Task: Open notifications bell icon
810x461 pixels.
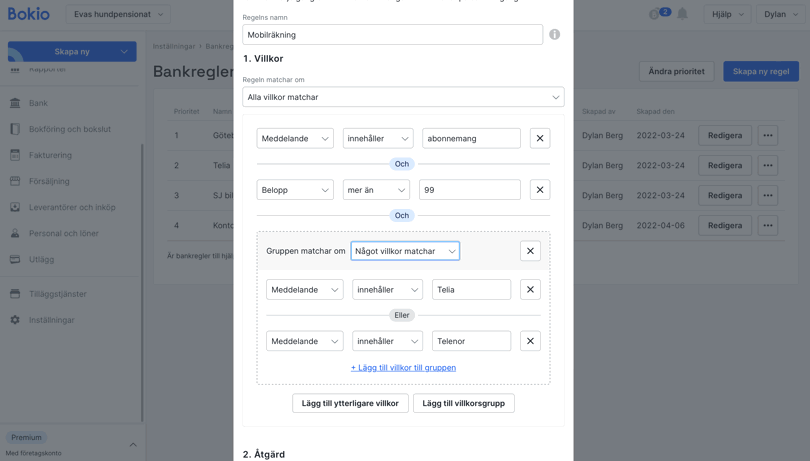Action: pyautogui.click(x=682, y=14)
